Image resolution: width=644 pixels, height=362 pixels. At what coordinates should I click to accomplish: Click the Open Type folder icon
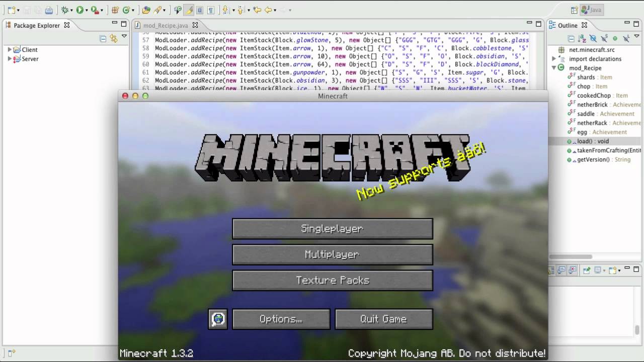146,10
